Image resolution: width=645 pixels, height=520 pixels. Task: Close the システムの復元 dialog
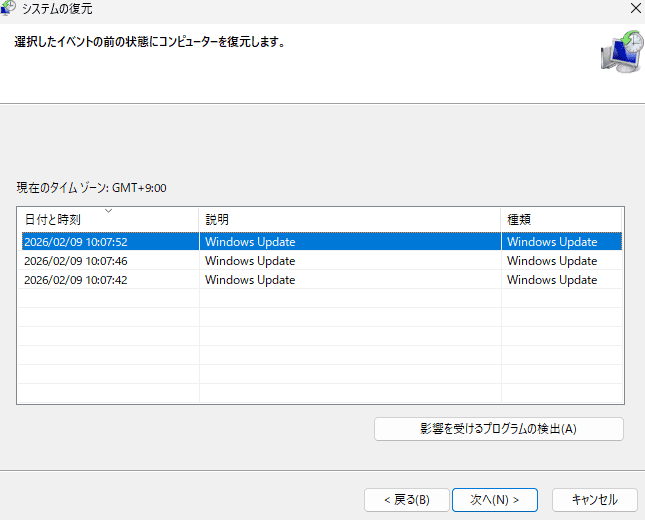point(636,8)
